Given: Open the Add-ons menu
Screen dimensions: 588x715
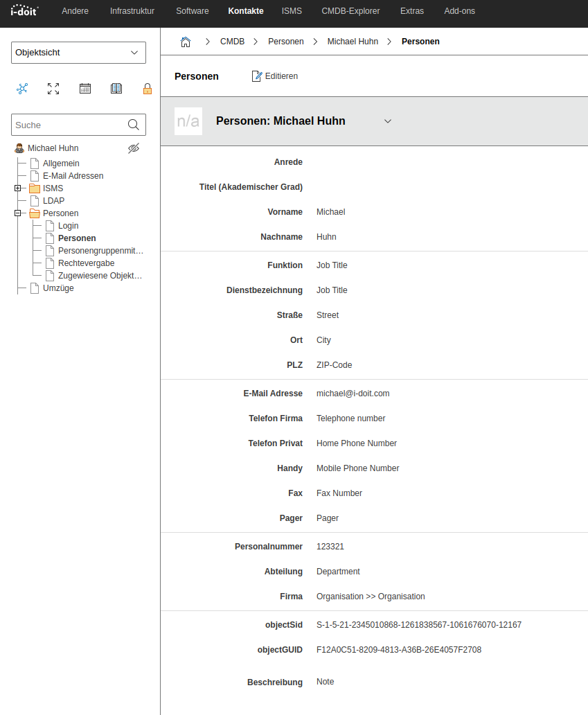Looking at the screenshot, I should (459, 11).
